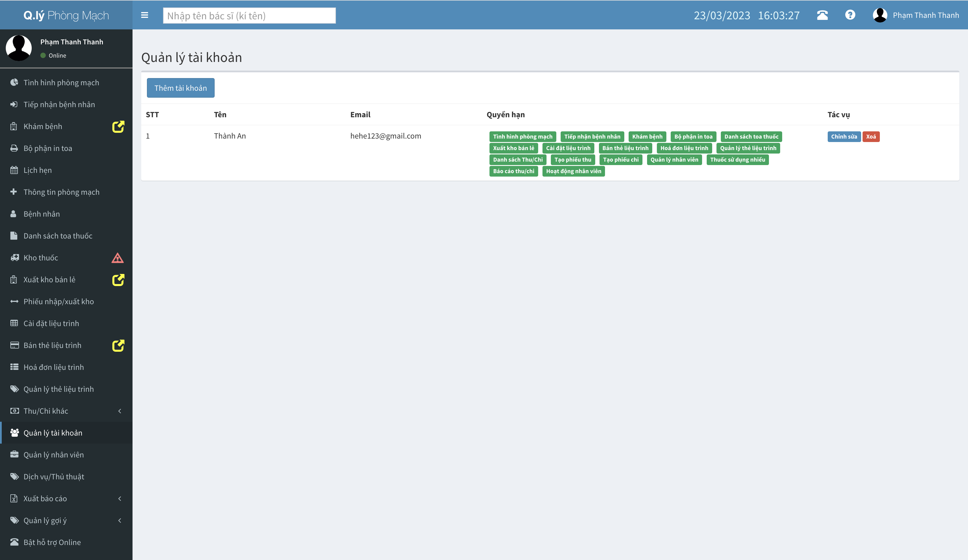968x560 pixels.
Task: Click the email hehe123@gmail.com
Action: tap(386, 136)
